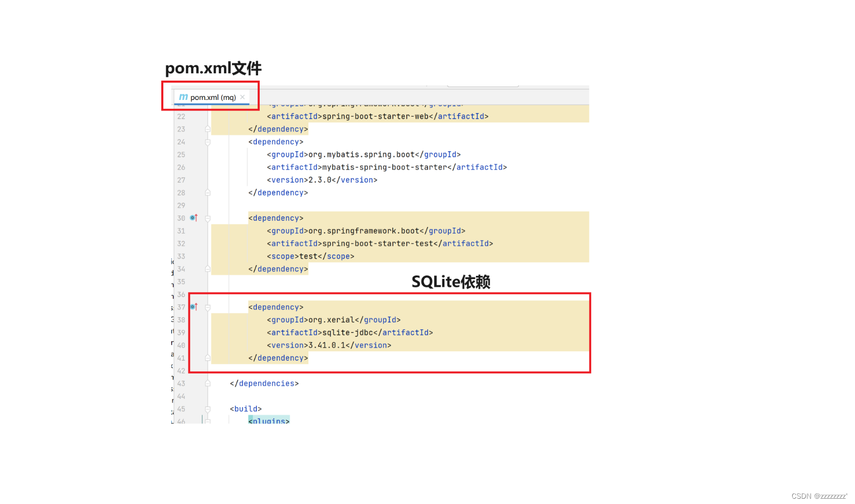Place cursor on version 3.41.0.1 line
Screen dimensions: 855x504
tap(329, 345)
